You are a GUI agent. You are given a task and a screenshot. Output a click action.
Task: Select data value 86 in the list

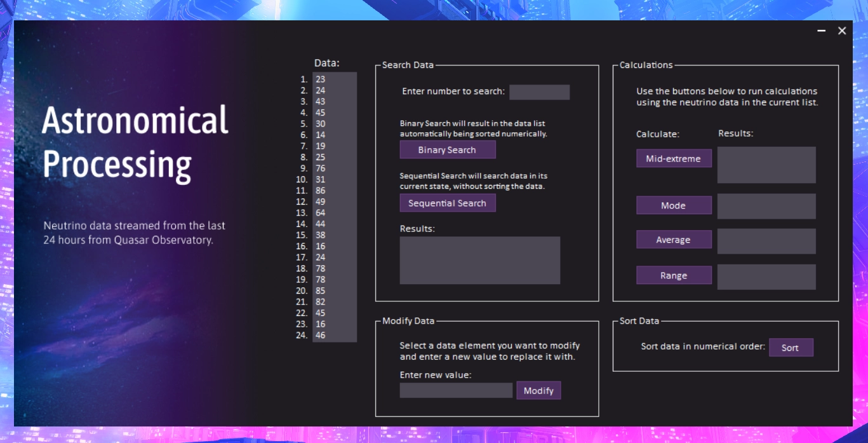click(x=335, y=191)
